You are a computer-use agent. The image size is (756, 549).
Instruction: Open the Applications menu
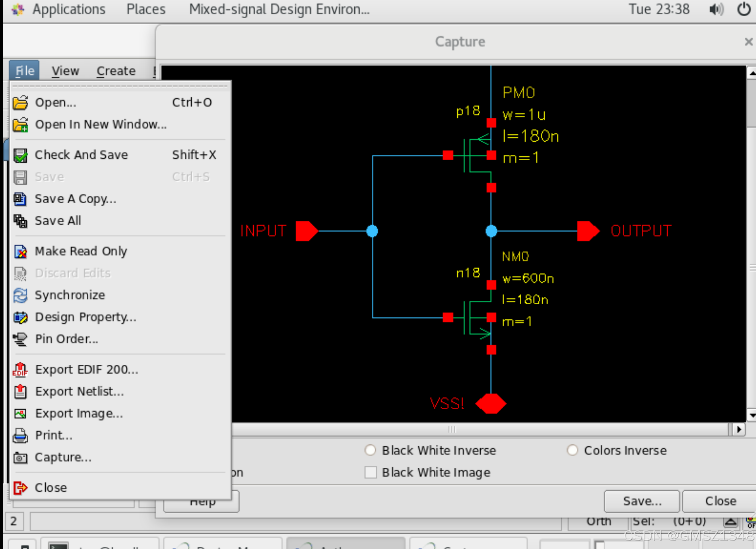[x=68, y=9]
